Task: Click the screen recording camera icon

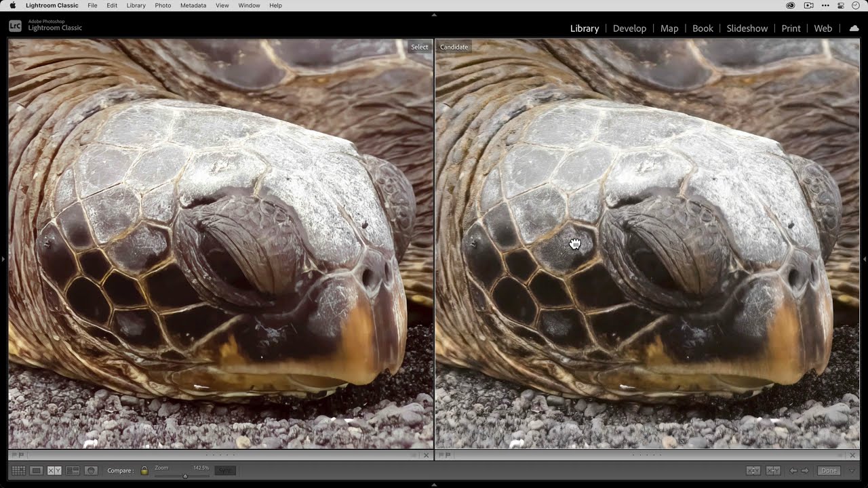Action: click(x=808, y=5)
